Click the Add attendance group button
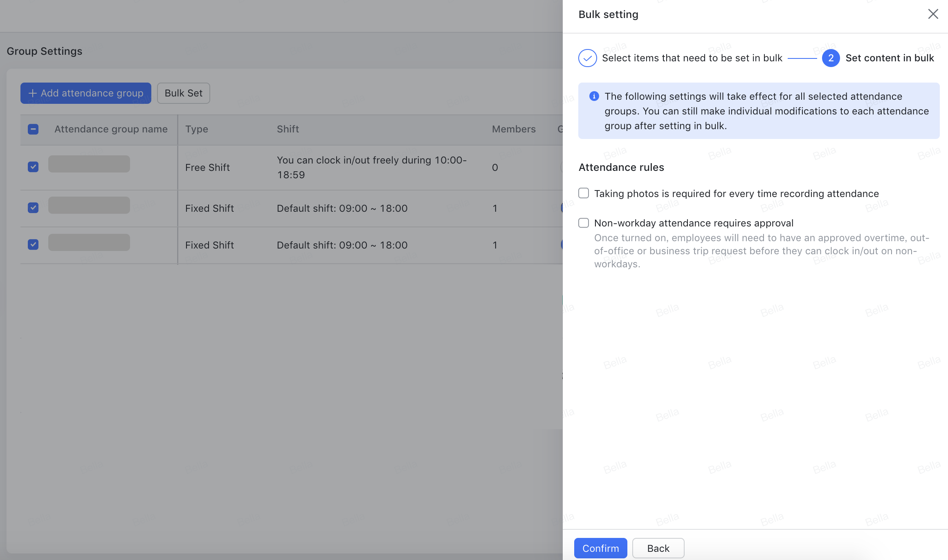 (85, 93)
